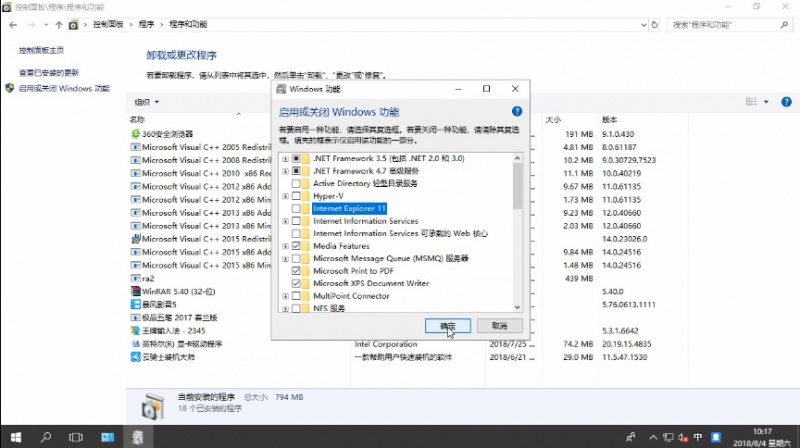
Task: Expand the Media Features node
Action: [285, 246]
